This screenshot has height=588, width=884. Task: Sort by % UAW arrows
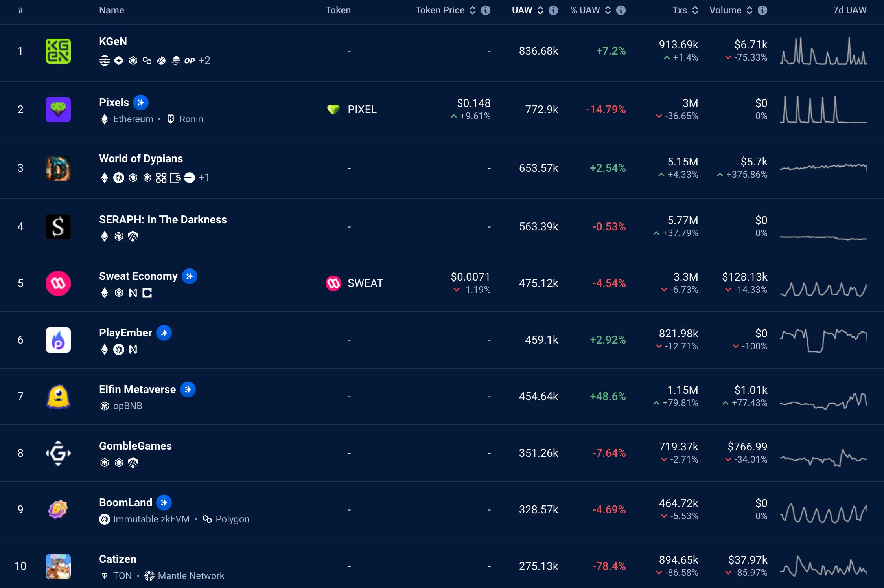point(608,10)
